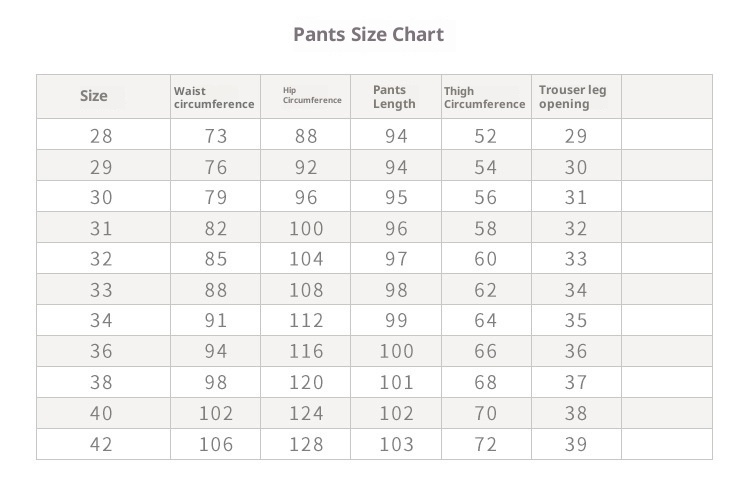This screenshot has height=490, width=750.
Task: Click hip value 100 for size 31
Action: 306,228
